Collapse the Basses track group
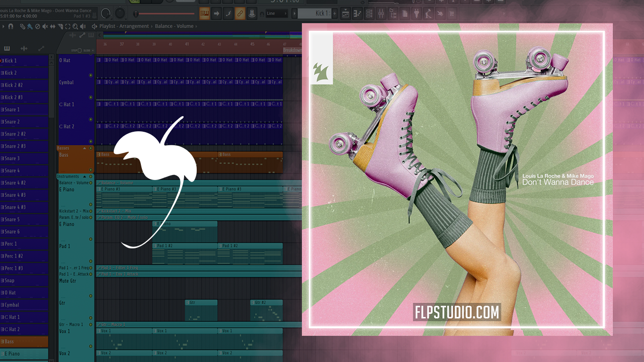This screenshot has height=362, width=644. 85,148
